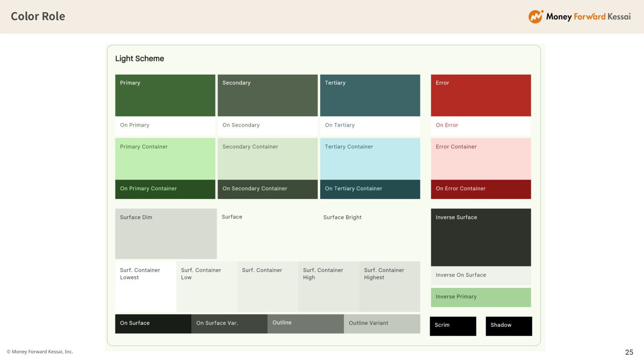Select the Outline gray swatch

[305, 324]
